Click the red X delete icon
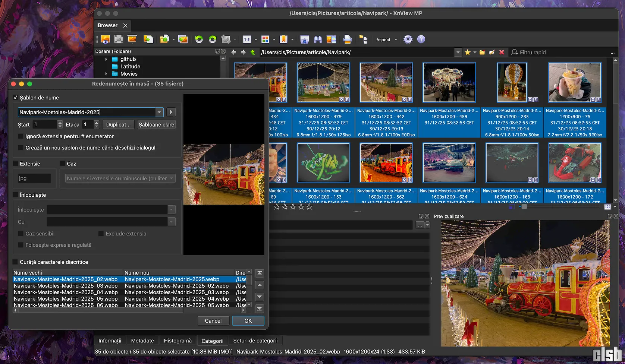Image resolution: width=625 pixels, height=364 pixels. [502, 53]
